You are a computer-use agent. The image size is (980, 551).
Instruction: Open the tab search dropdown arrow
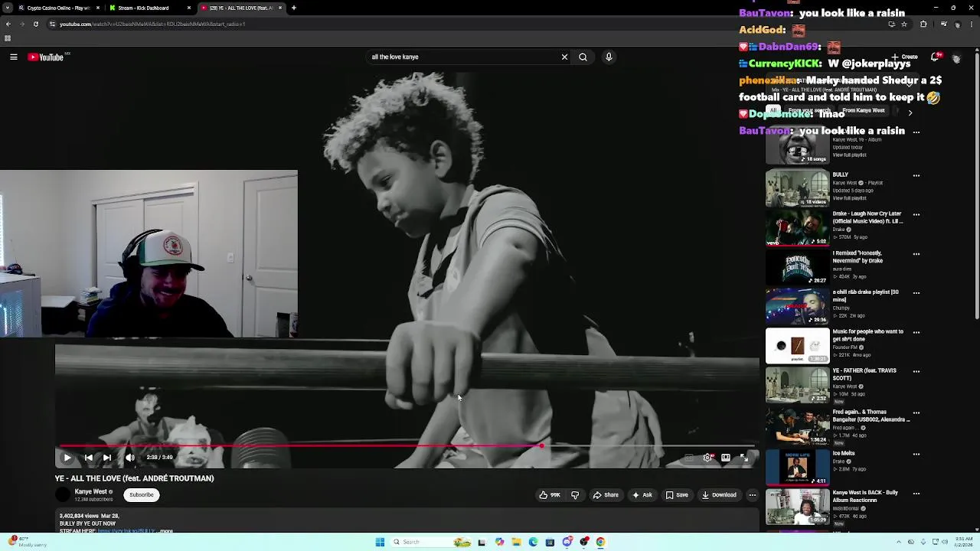7,8
